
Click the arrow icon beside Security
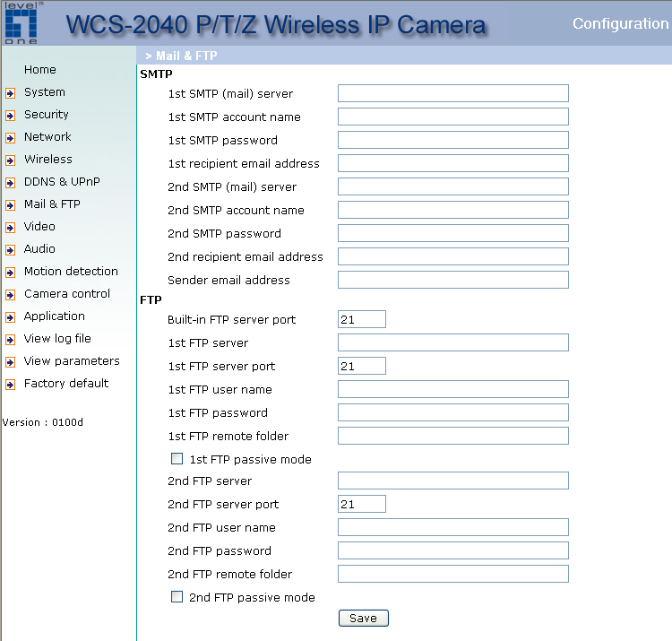click(x=10, y=116)
